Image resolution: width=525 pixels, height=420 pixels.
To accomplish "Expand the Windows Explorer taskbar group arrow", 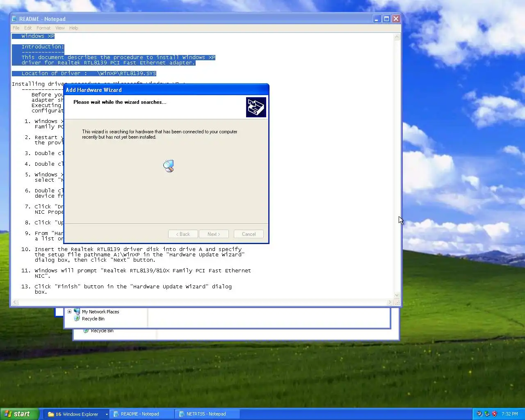I will 107,414.
